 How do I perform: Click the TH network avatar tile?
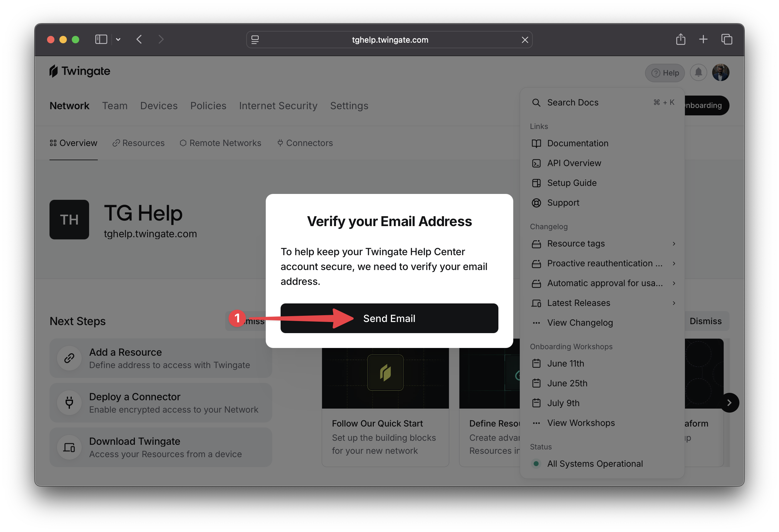click(69, 220)
